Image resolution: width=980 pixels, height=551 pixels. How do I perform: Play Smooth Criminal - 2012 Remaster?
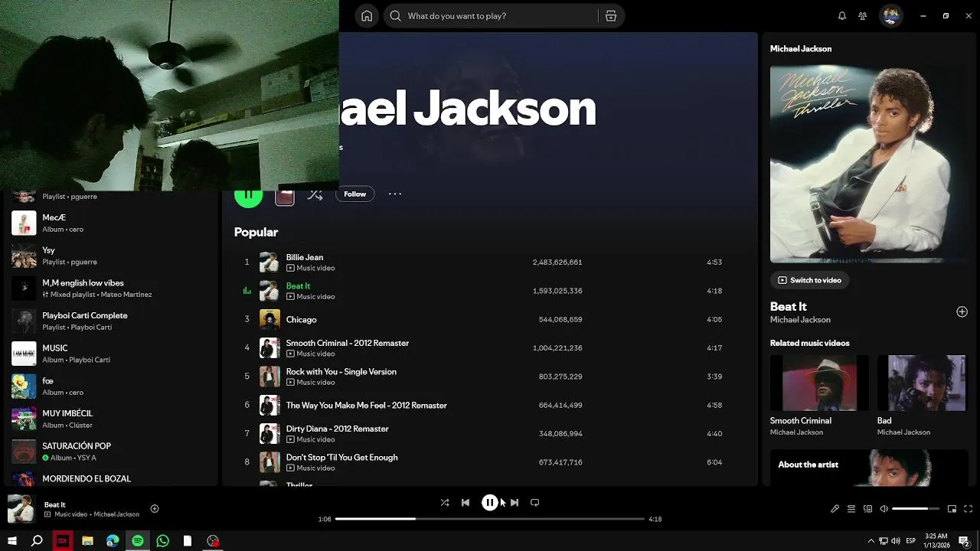click(490, 347)
